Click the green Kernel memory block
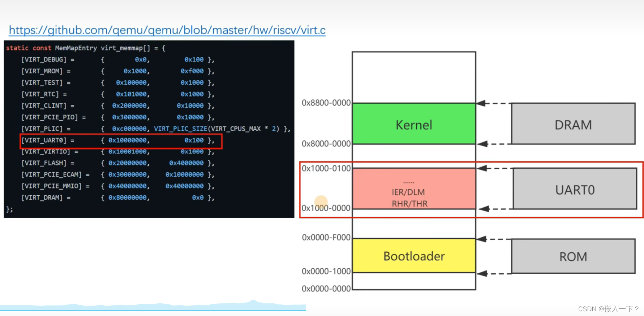Viewport: 644px width, 316px height. coord(414,124)
